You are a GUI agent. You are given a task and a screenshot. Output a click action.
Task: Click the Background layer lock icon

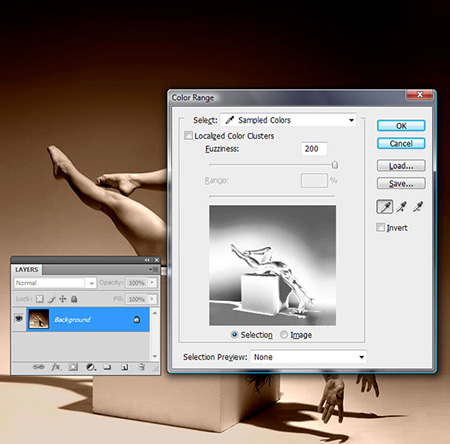tap(137, 319)
